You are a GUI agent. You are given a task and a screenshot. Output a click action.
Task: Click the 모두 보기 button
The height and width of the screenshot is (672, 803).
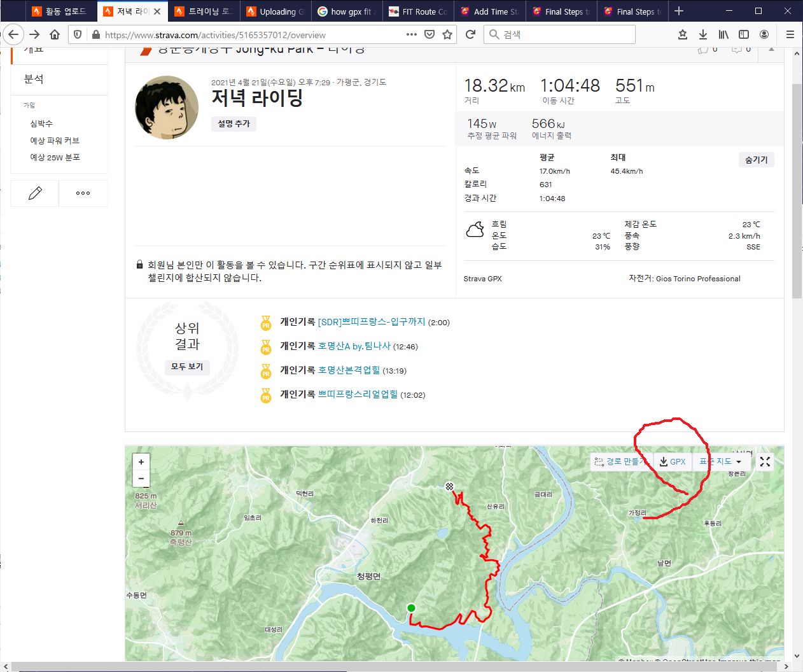pos(187,367)
